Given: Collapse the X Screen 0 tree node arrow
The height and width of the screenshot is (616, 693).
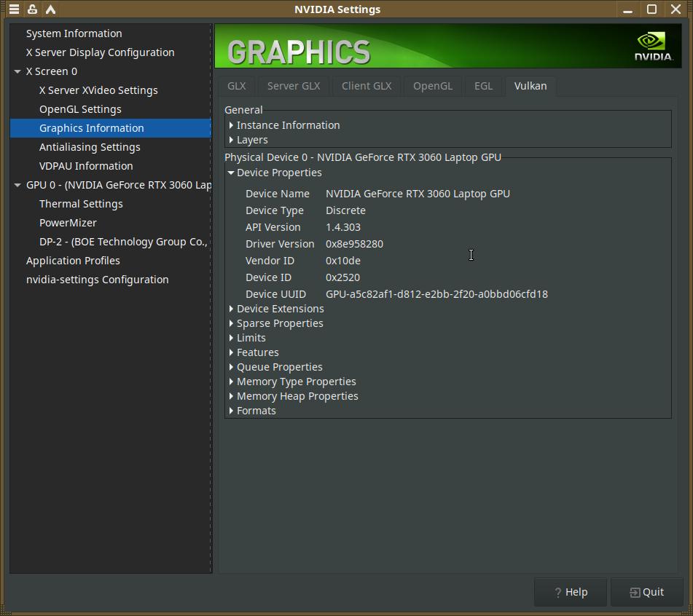Looking at the screenshot, I should click(x=17, y=71).
